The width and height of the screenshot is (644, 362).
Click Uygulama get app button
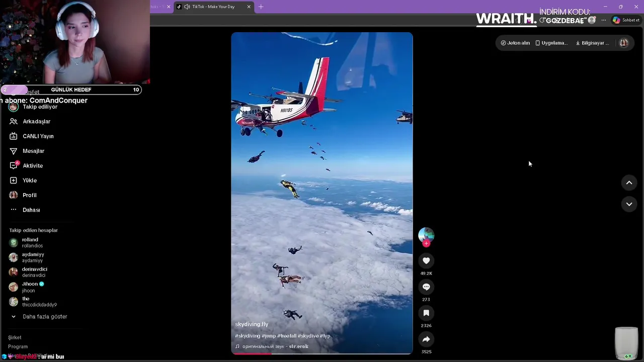tap(551, 43)
